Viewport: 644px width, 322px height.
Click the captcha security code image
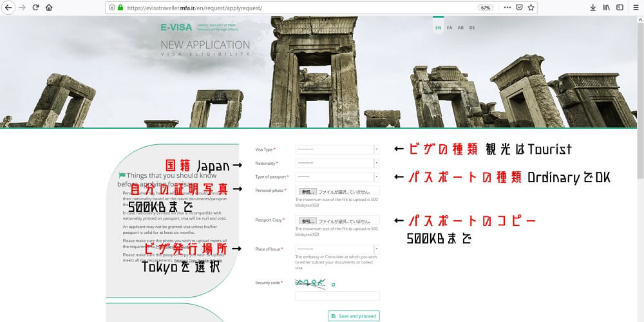pyautogui.click(x=311, y=283)
